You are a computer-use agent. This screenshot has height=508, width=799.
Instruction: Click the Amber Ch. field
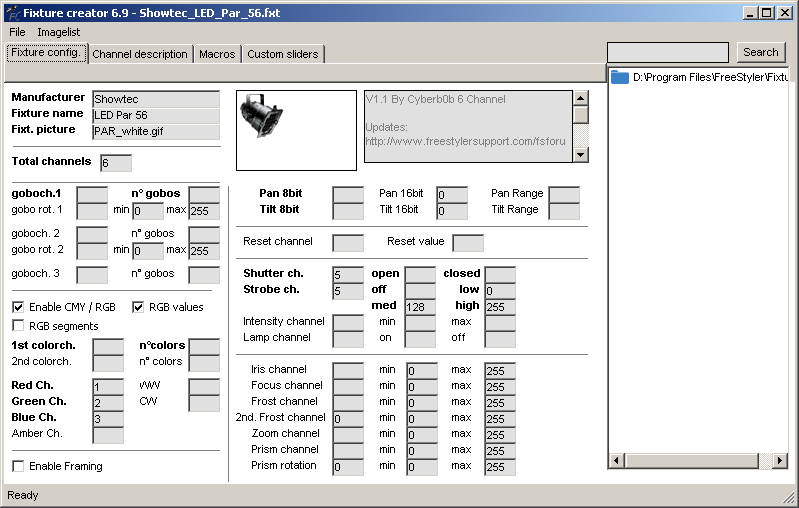coord(108,435)
